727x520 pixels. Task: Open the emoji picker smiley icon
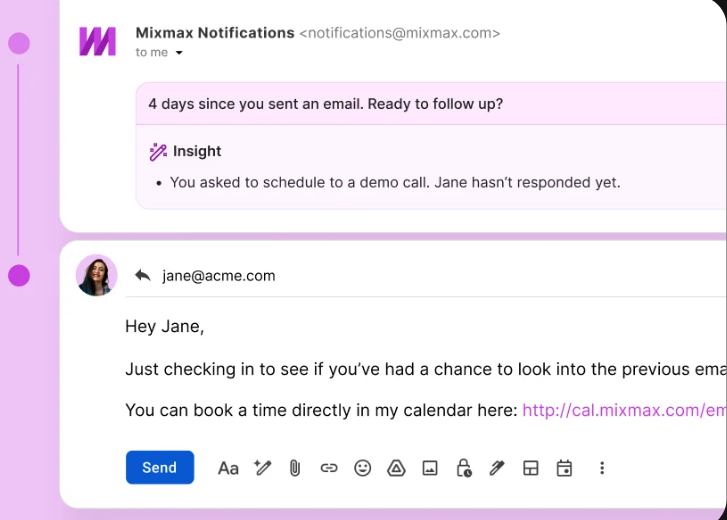pyautogui.click(x=363, y=468)
